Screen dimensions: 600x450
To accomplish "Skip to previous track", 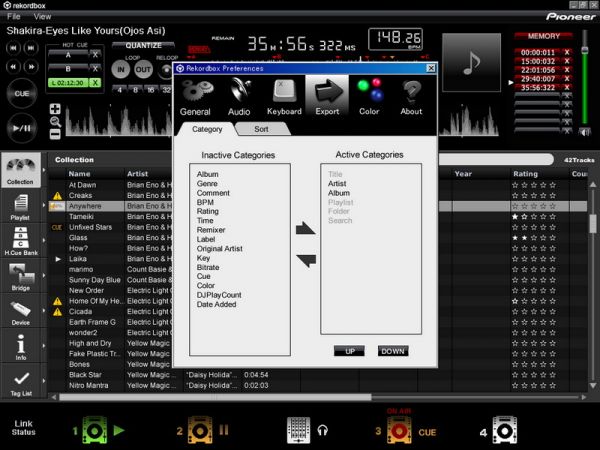I will click(13, 48).
